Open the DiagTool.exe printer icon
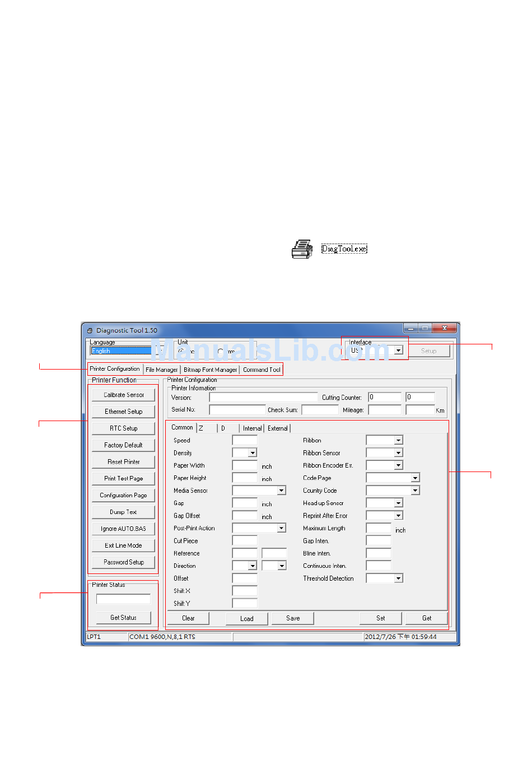 tap(302, 249)
